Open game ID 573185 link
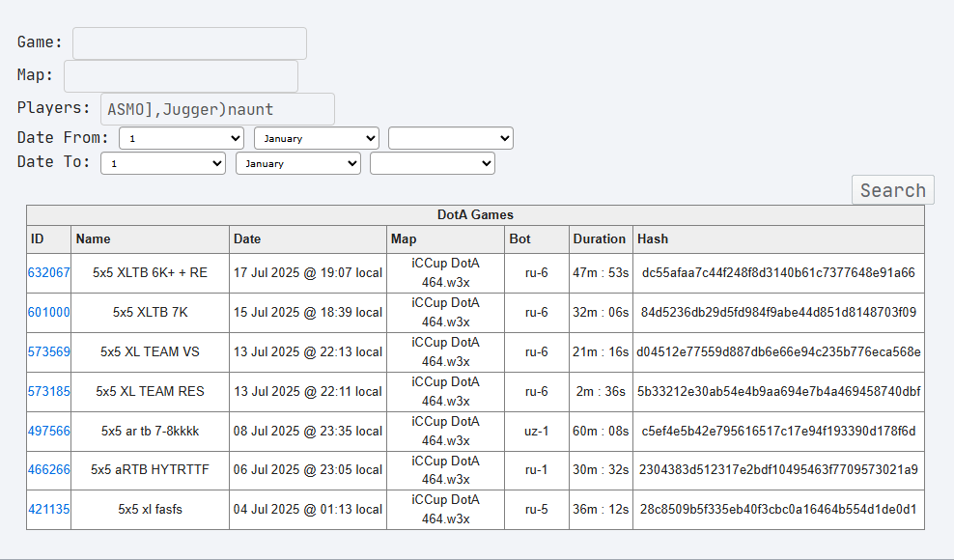The image size is (954, 560). 48,391
